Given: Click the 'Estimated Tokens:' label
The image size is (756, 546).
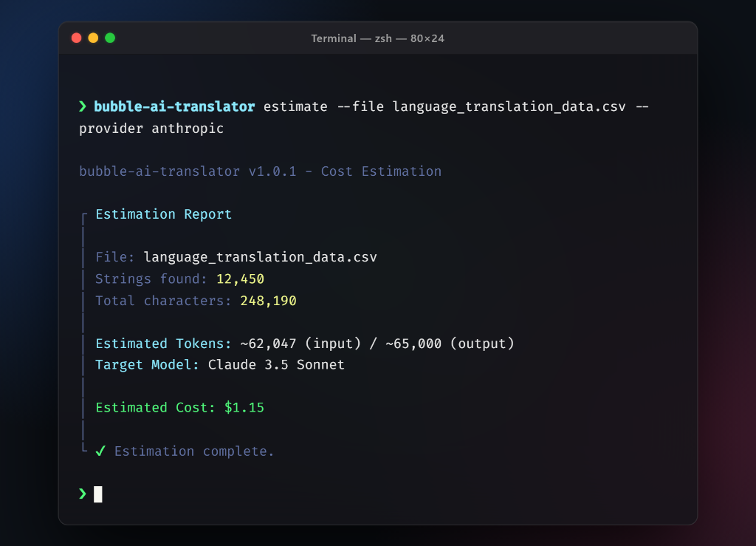Looking at the screenshot, I should coord(163,344).
